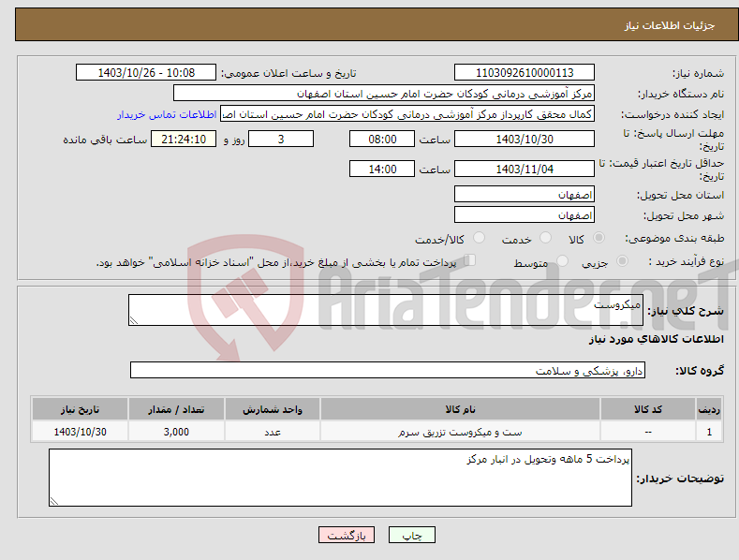Click the announcement date field 1403/10/26 - 10:08
This screenshot has width=739, height=560.
tap(146, 73)
